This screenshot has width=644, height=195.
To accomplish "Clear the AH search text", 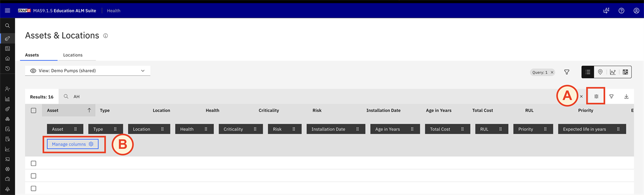I will coord(581,97).
